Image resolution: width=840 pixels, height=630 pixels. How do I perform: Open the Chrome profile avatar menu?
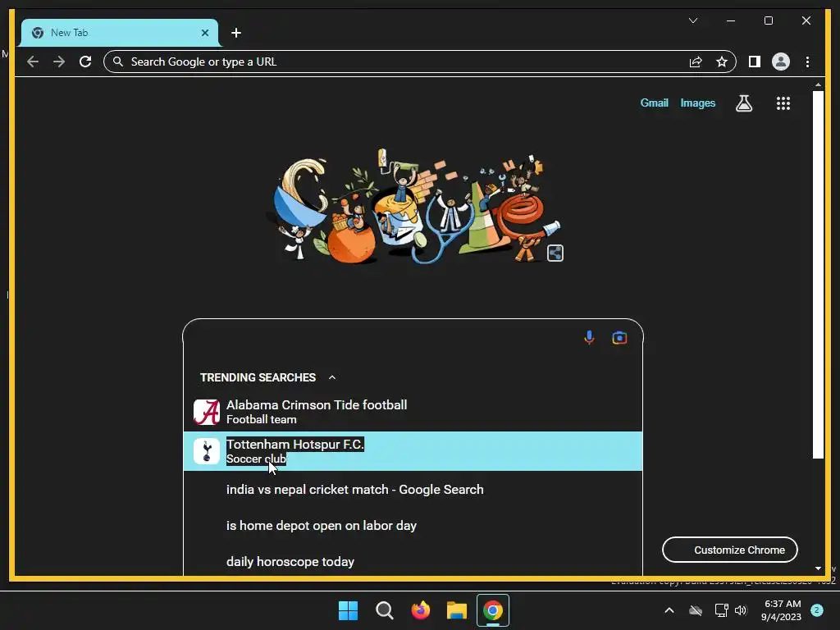[781, 62]
